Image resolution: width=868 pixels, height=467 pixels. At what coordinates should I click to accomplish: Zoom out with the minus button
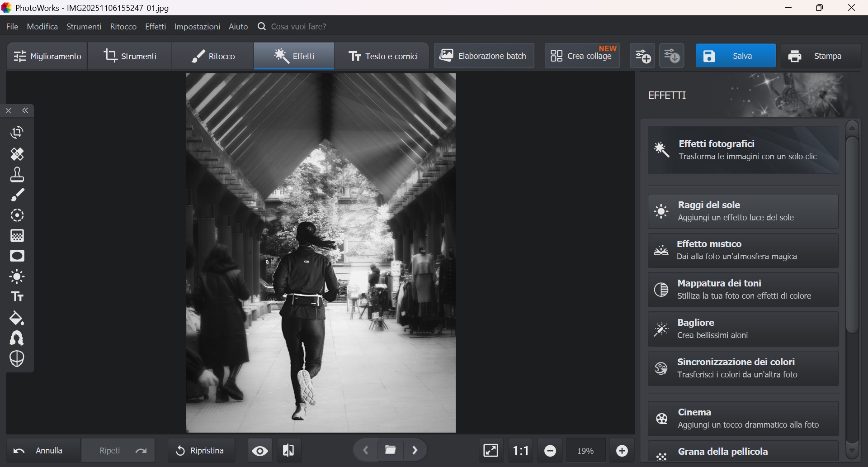click(550, 451)
